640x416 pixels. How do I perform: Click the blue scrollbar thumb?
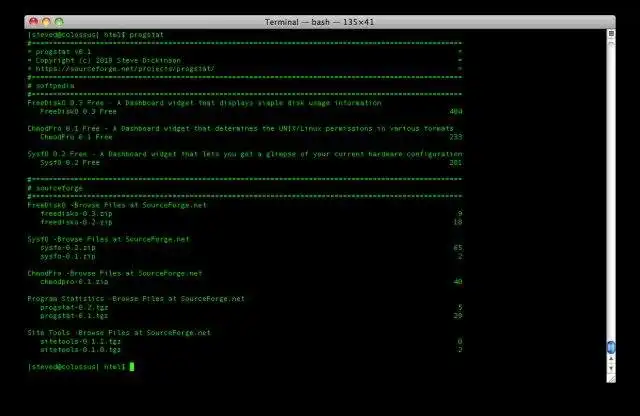point(611,347)
